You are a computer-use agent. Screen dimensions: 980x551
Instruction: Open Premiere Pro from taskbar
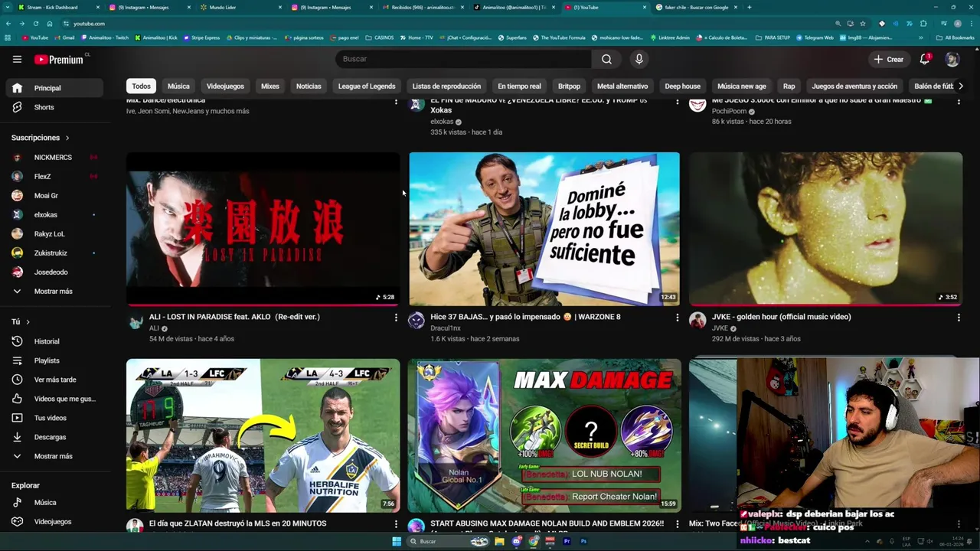(567, 541)
